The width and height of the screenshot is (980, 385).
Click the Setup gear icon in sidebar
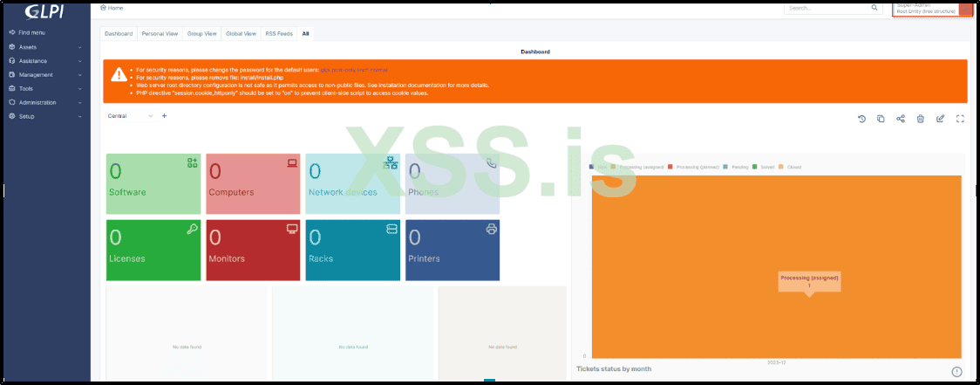point(12,116)
